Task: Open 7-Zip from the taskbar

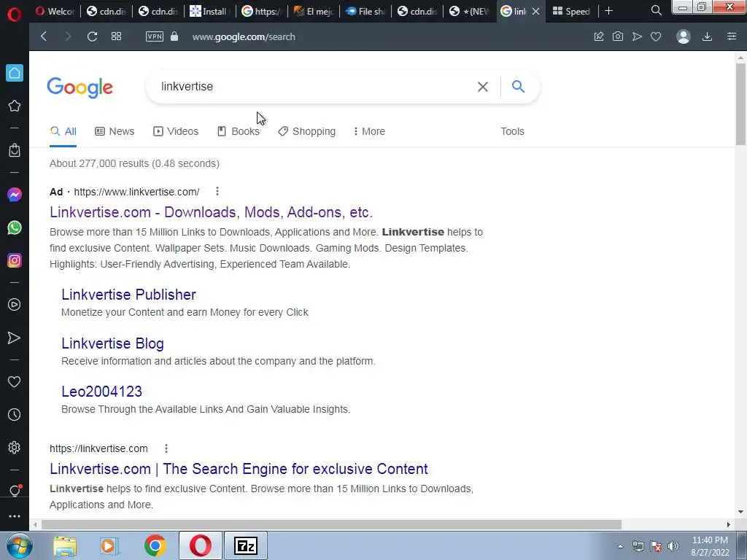Action: pos(246,545)
